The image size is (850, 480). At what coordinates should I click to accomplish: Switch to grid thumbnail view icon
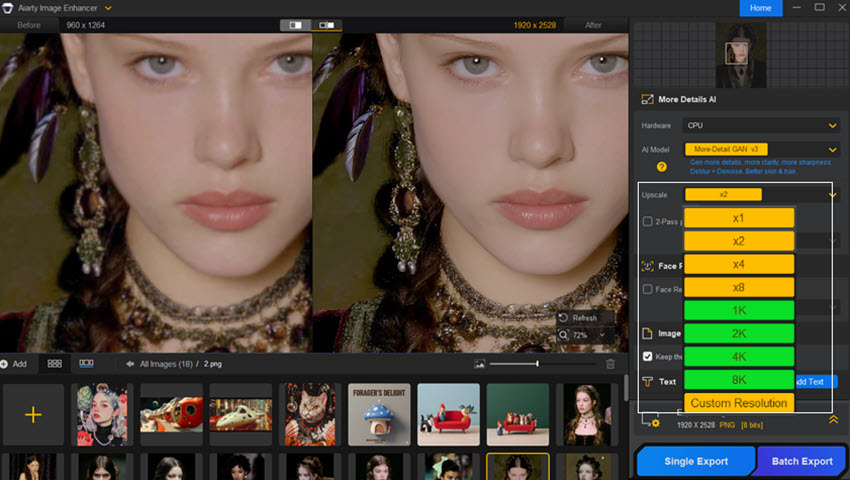[55, 364]
